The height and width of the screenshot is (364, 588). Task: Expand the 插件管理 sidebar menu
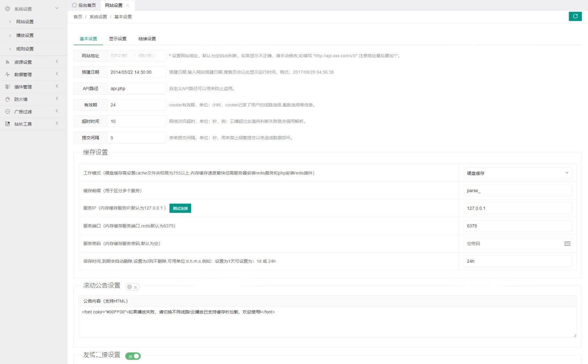57,86
